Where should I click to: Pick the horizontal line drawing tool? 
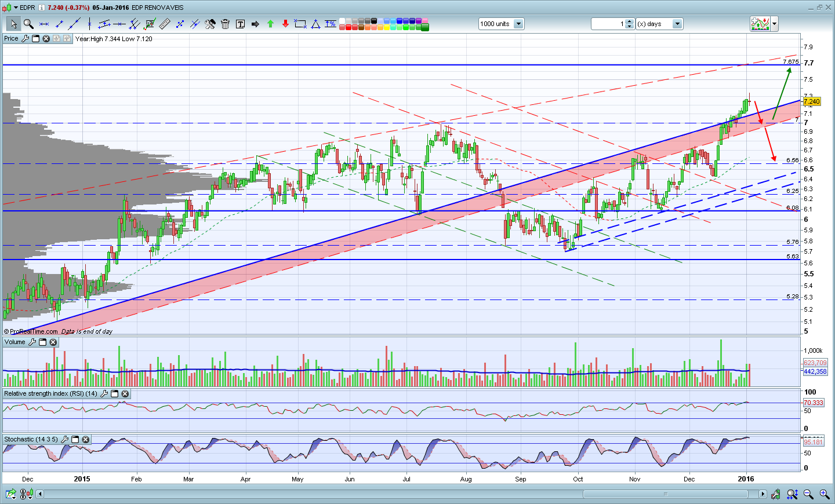[119, 24]
